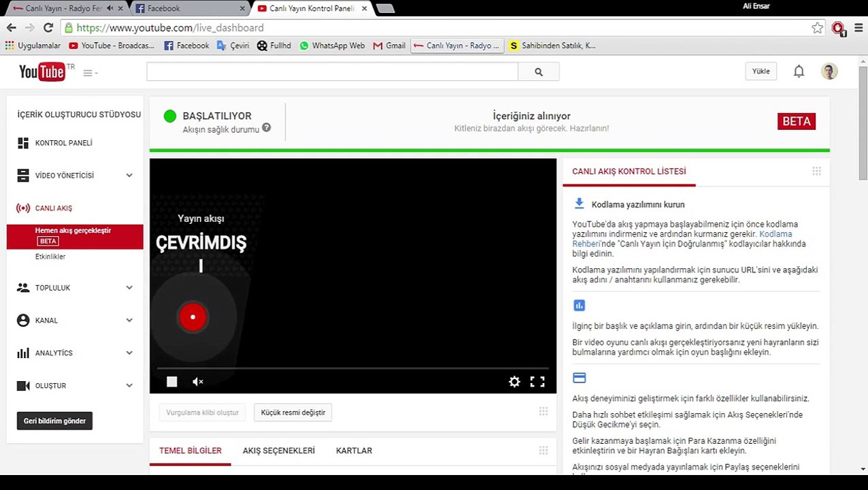The image size is (868, 490).
Task: Click the BETA badge
Action: (x=797, y=121)
